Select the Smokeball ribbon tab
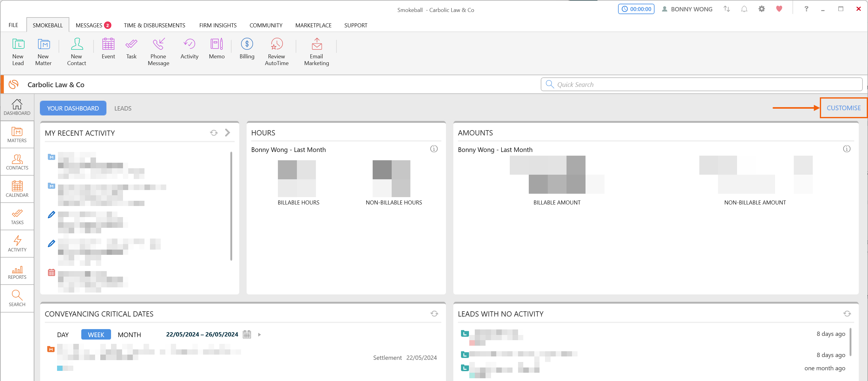Image resolution: width=868 pixels, height=381 pixels. pos(48,25)
